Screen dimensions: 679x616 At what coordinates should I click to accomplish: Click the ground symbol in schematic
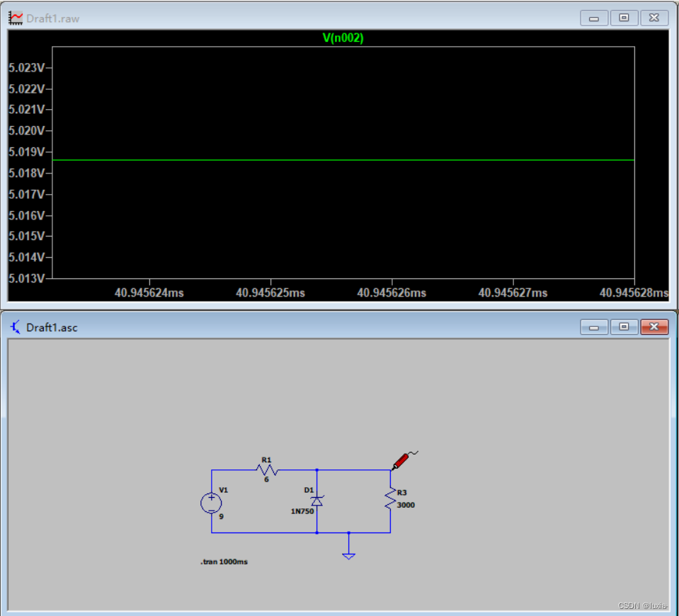(x=348, y=557)
